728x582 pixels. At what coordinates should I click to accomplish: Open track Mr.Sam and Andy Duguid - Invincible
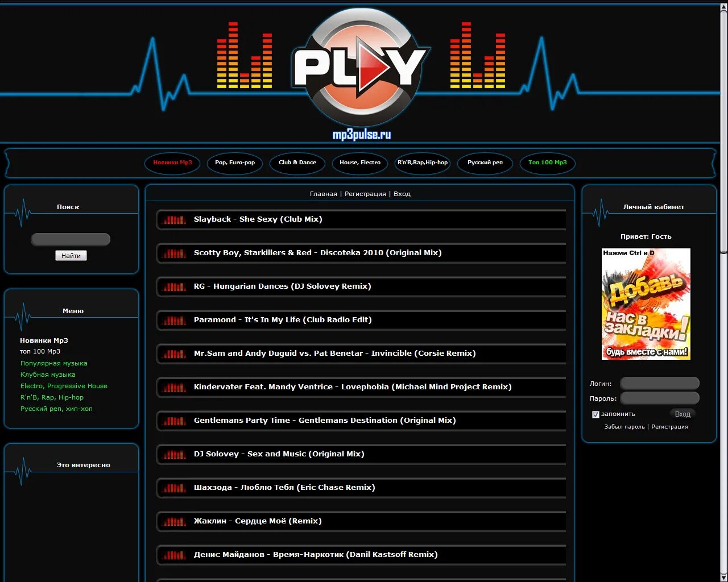pos(335,354)
